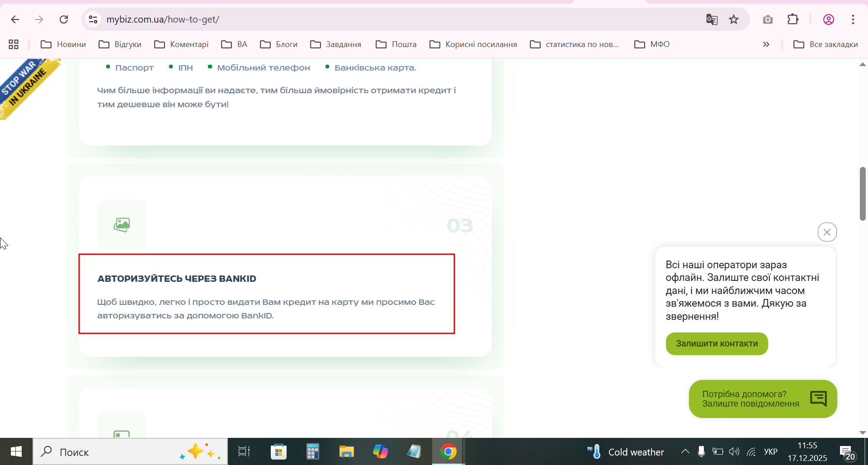The width and height of the screenshot is (868, 465).
Task: Open the notepad-style app on taskbar
Action: coord(414,451)
